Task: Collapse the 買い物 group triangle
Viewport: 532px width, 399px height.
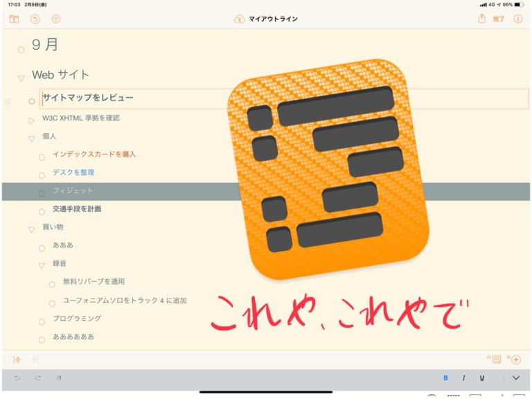Action: [31, 230]
